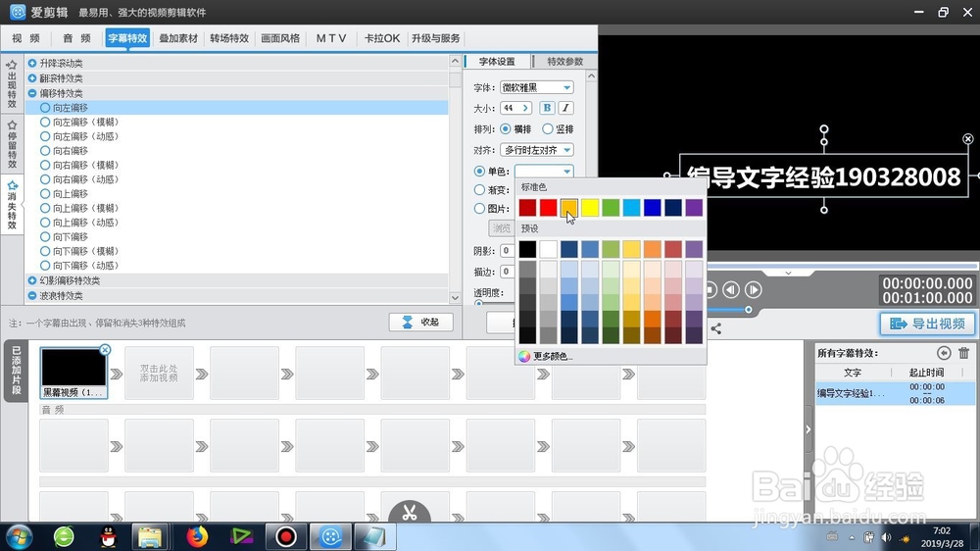Screen dimensions: 980x551
Task: Toggle the italic I font button
Action: (565, 108)
